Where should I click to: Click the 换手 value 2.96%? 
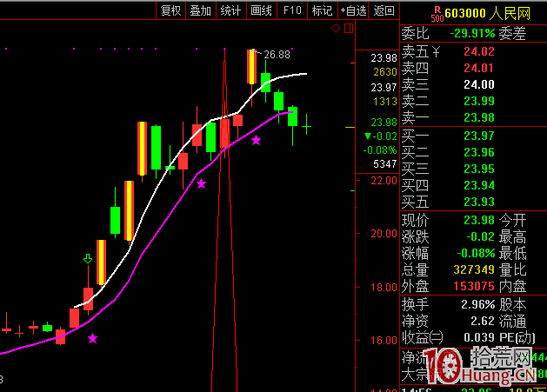point(478,305)
